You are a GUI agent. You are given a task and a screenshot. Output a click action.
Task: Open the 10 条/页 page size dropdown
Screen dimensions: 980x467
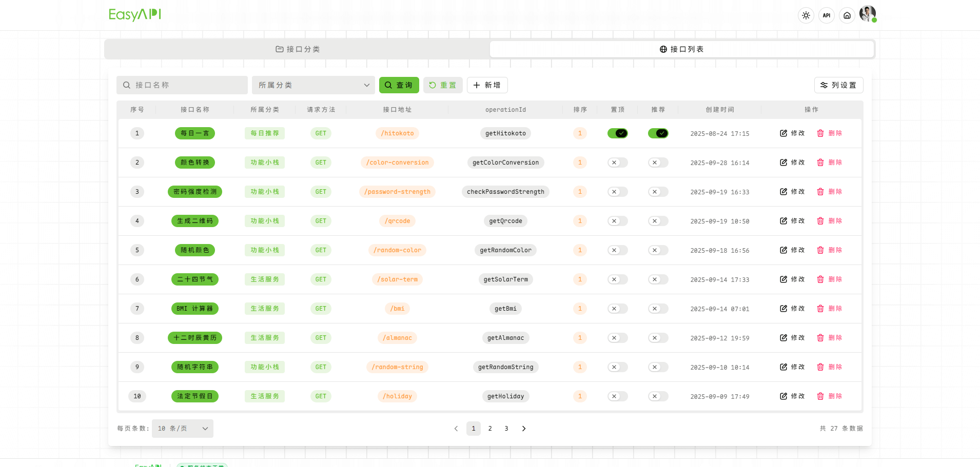click(182, 429)
